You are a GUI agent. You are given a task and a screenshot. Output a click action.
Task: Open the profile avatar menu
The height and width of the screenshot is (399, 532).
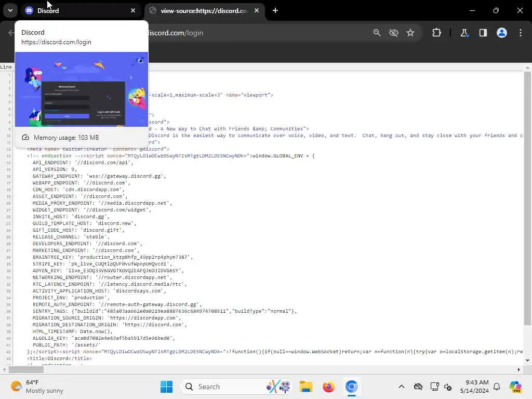502,33
